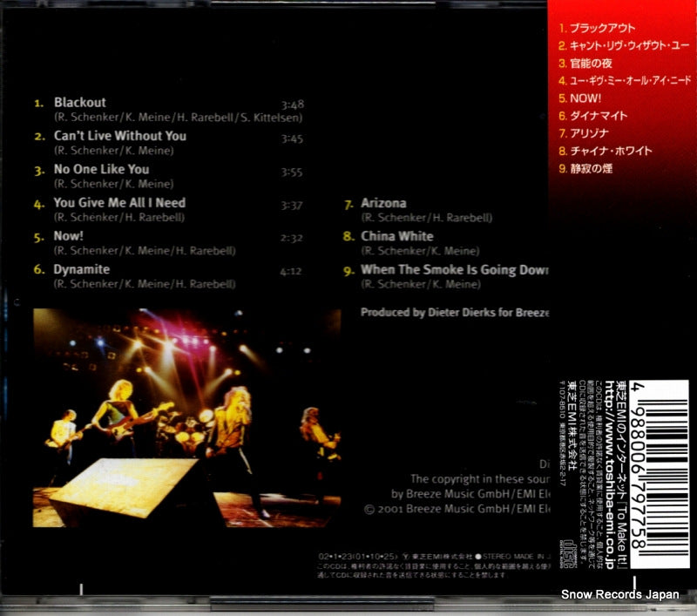The width and height of the screenshot is (697, 616).
Task: Click the 3:55 track duration
Action: click(x=292, y=172)
